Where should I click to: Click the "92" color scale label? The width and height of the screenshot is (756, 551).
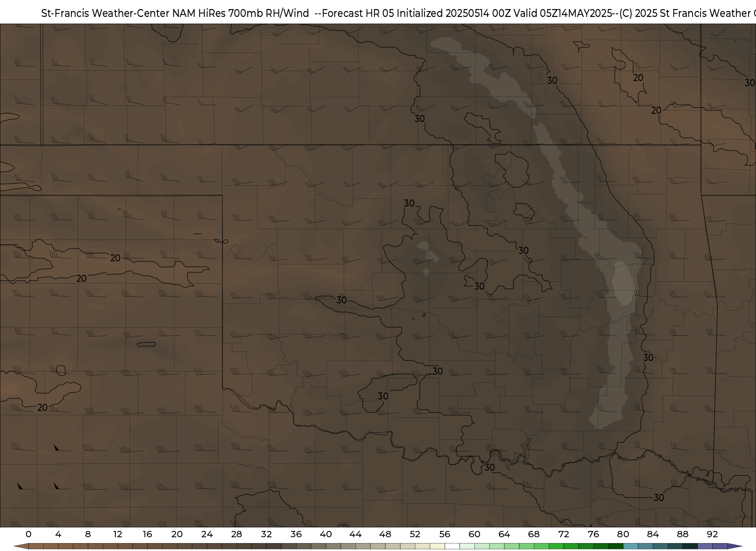coord(712,534)
